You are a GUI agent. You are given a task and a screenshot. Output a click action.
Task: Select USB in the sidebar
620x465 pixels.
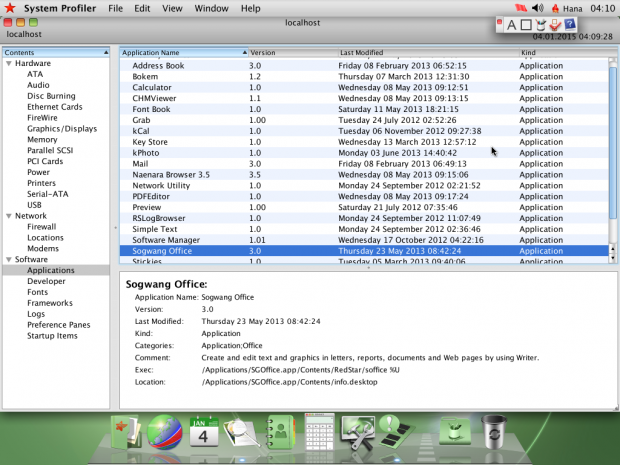34,205
